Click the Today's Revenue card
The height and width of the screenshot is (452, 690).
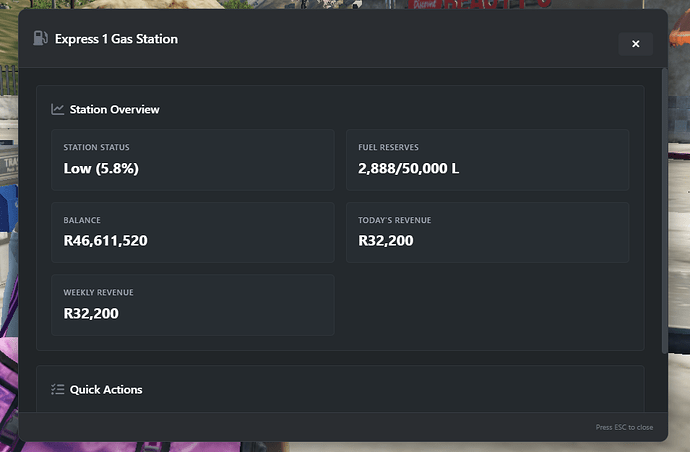coord(487,232)
